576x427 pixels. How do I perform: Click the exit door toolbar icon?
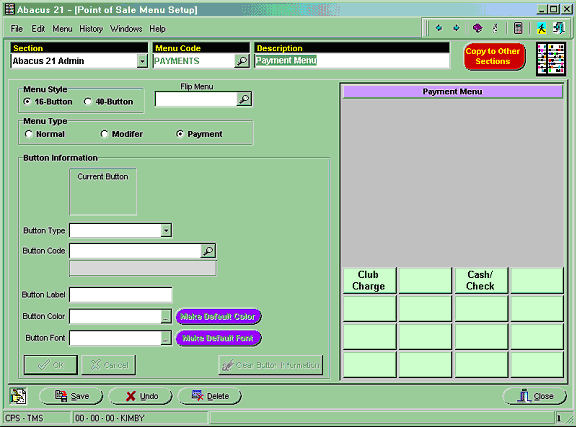click(559, 28)
